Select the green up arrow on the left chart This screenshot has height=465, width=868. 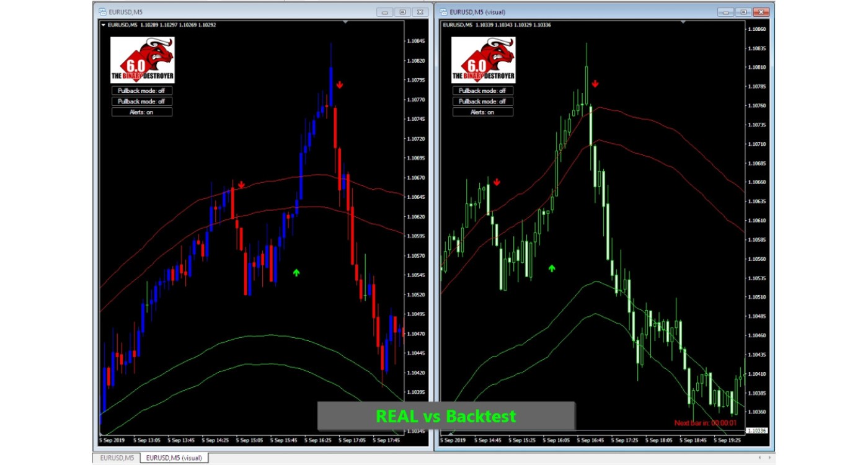296,272
